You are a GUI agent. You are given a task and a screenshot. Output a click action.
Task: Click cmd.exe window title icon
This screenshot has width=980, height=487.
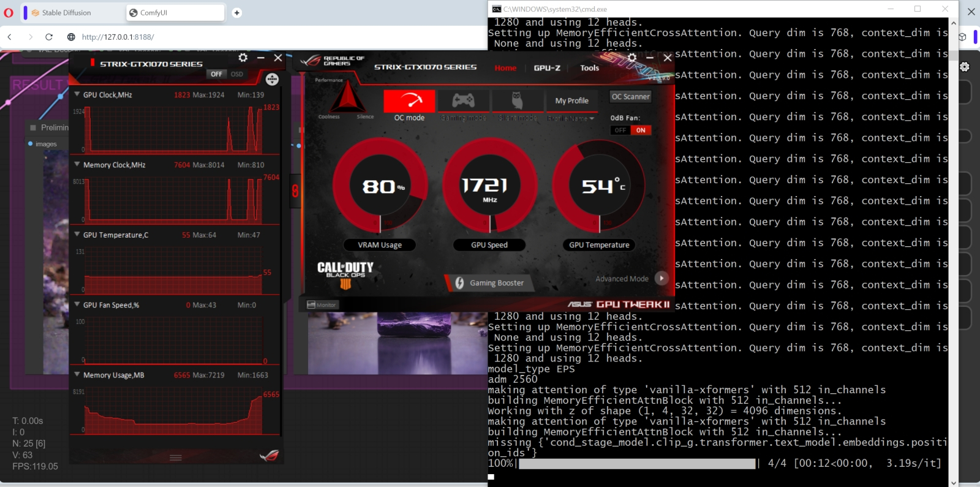(x=497, y=9)
